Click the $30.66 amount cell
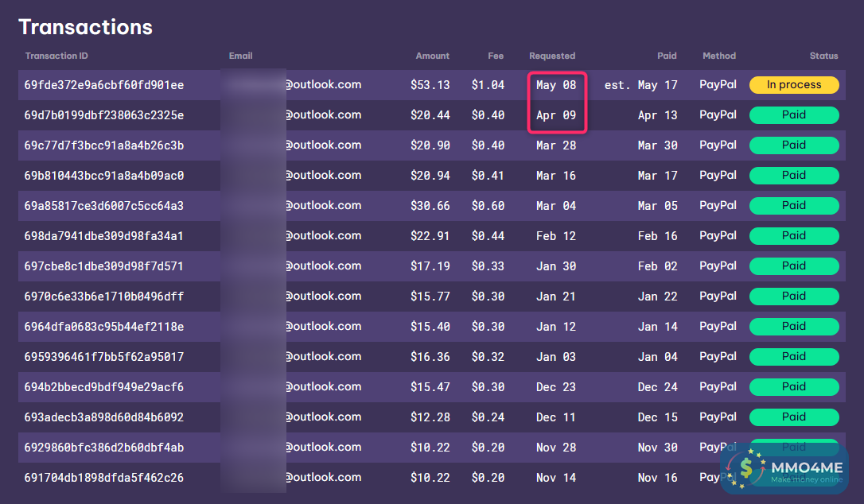The width and height of the screenshot is (864, 504). [x=430, y=206]
